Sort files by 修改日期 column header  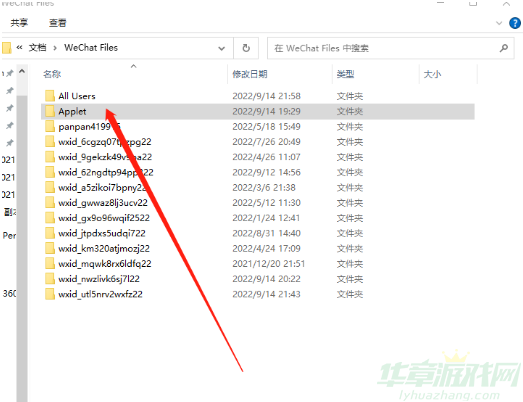(x=250, y=74)
